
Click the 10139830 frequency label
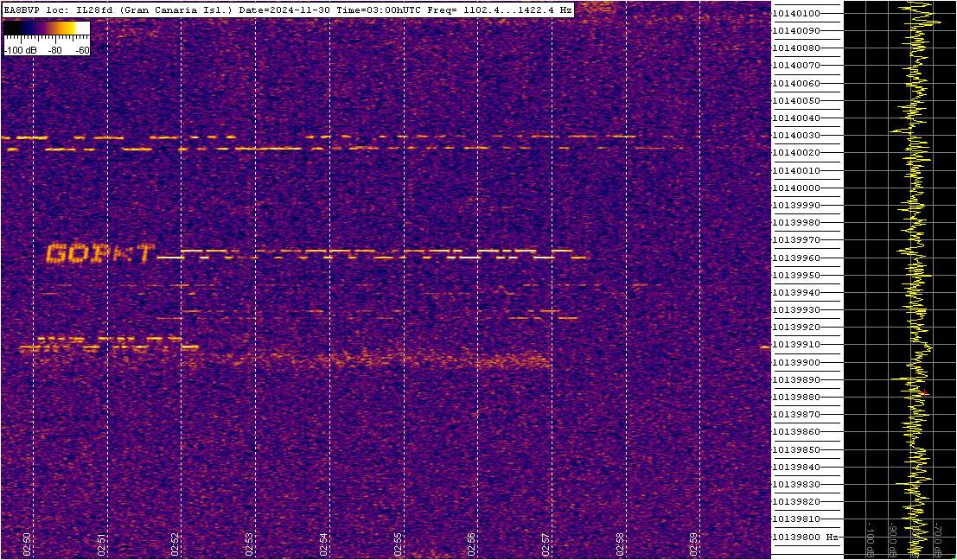[796, 484]
